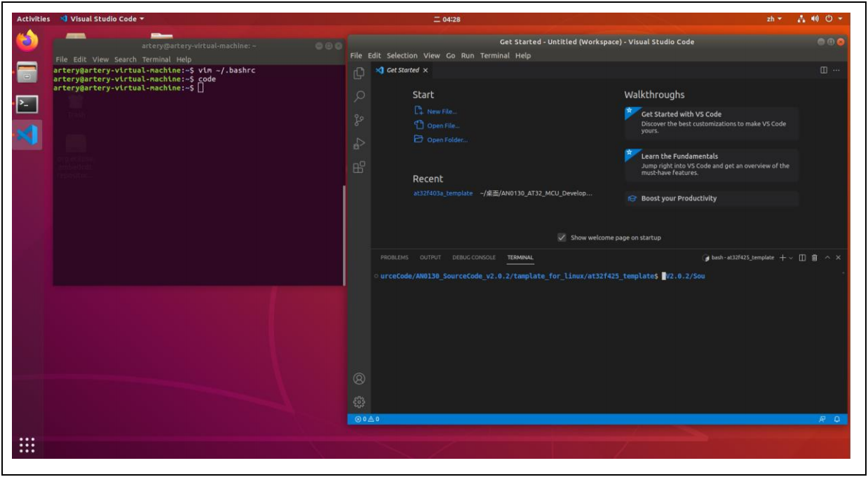Split the terminal panel
Viewport: 868px width, 477px height.
(x=803, y=258)
